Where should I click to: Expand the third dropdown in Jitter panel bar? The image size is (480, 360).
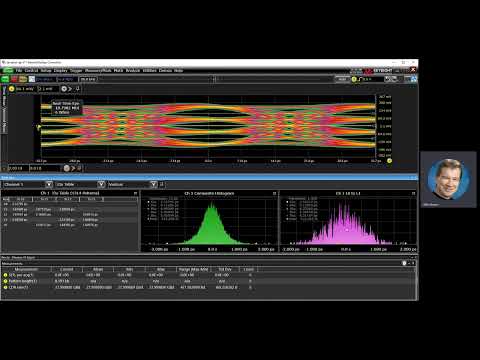click(153, 184)
